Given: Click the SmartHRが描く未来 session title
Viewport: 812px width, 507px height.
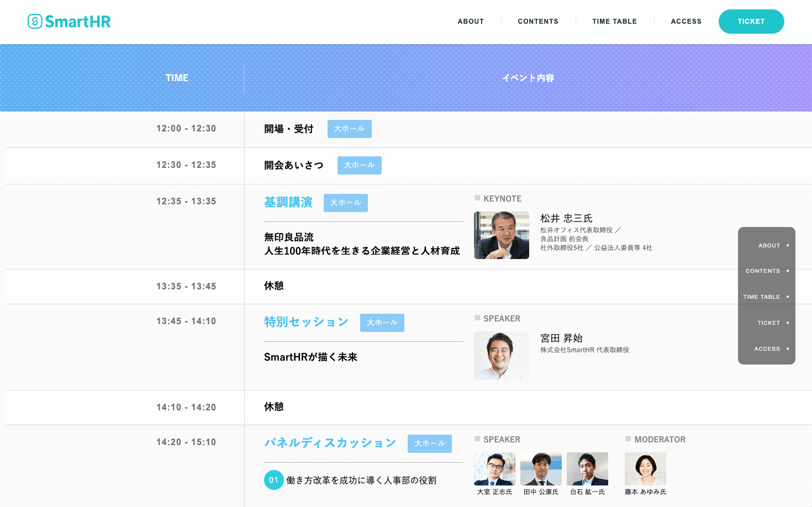Looking at the screenshot, I should click(x=310, y=357).
